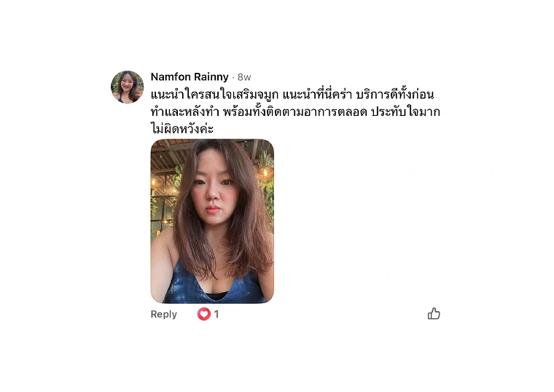Image resolution: width=554 pixels, height=392 pixels.
Task: Click the phrase "ประทับใจมาก" in the comment
Action: pos(405,112)
